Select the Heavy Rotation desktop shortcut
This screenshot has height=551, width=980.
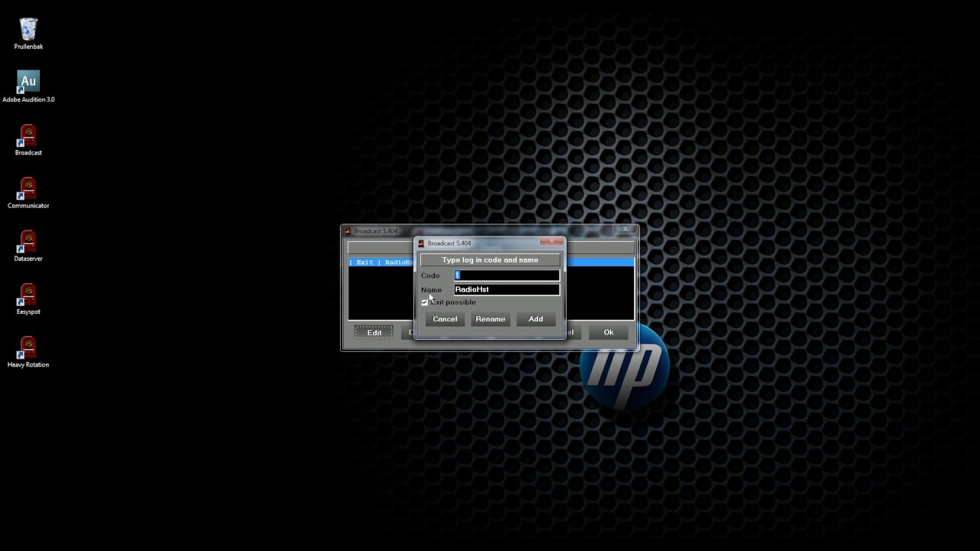(28, 352)
